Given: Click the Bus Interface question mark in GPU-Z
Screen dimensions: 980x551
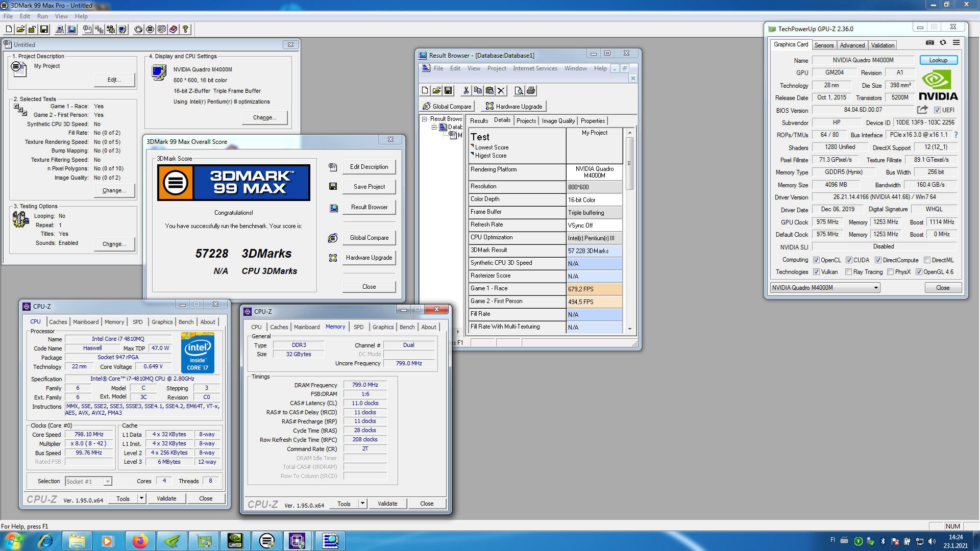Looking at the screenshot, I should point(956,135).
